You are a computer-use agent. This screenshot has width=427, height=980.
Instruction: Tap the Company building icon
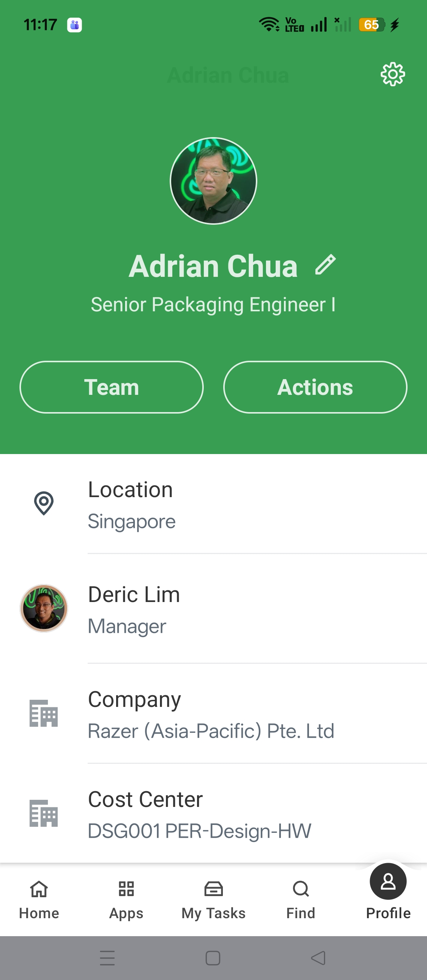coord(44,713)
